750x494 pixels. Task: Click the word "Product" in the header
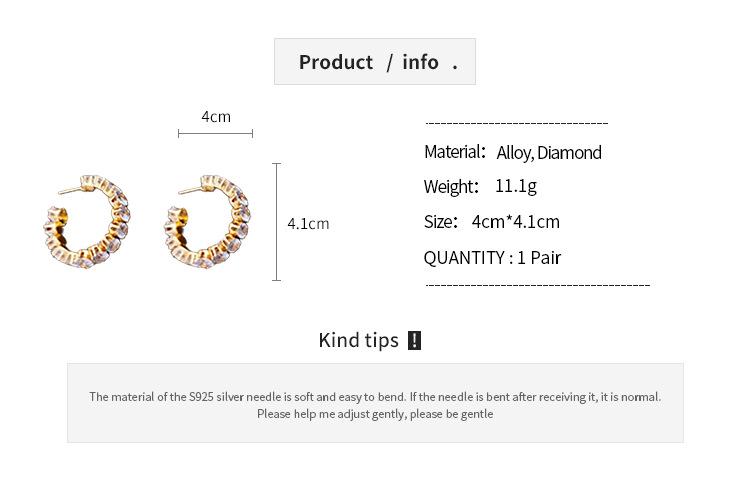tap(336, 62)
